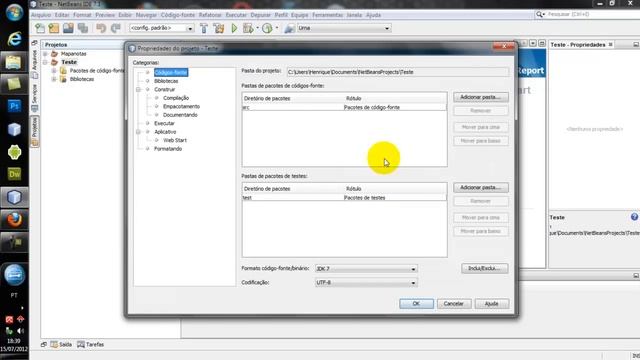Image resolution: width=640 pixels, height=360 pixels.
Task: Open Firefox from the taskbar
Action: click(14, 220)
